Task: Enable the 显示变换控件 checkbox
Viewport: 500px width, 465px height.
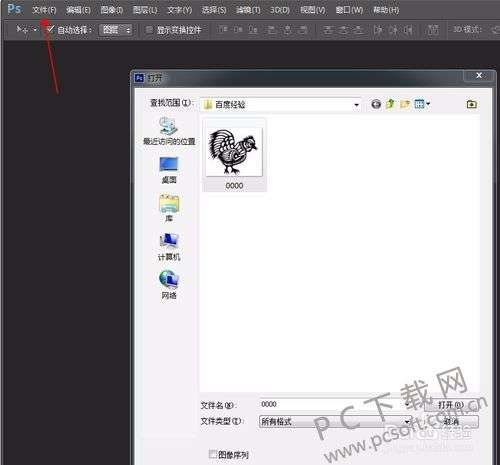Action: pyautogui.click(x=150, y=30)
